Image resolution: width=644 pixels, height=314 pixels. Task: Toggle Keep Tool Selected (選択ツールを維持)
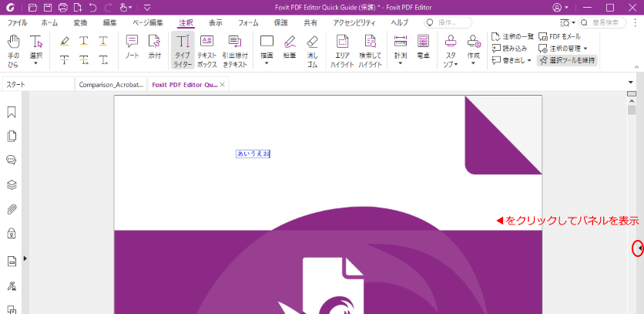pos(567,60)
